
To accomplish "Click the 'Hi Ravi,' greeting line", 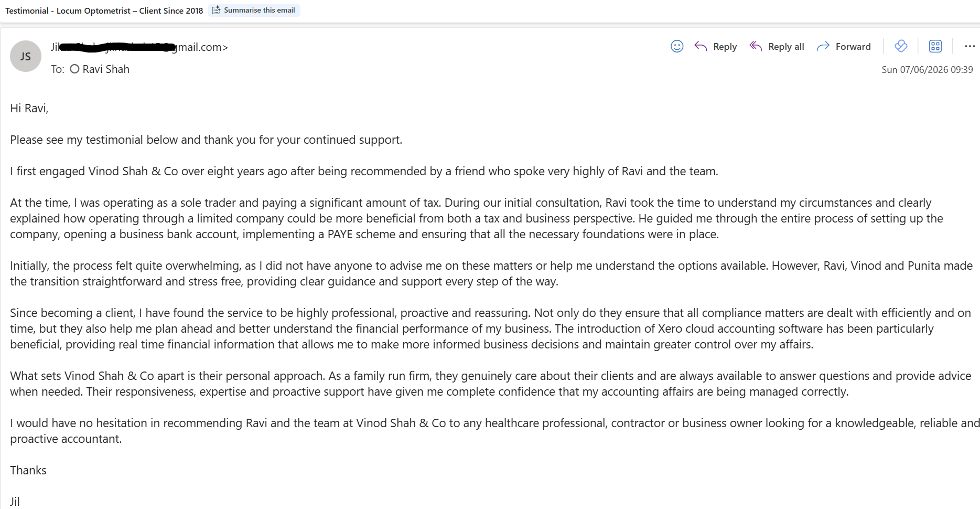I will click(x=29, y=109).
